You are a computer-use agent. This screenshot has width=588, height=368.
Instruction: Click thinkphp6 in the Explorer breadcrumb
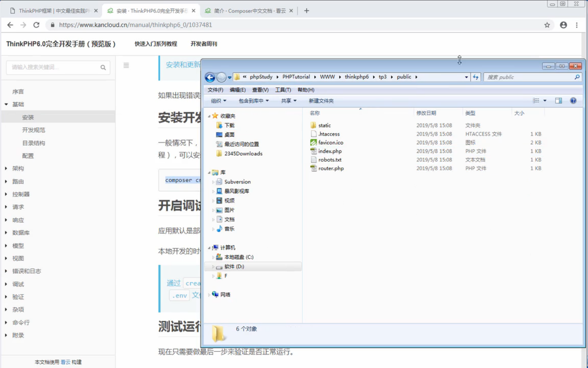pos(357,77)
